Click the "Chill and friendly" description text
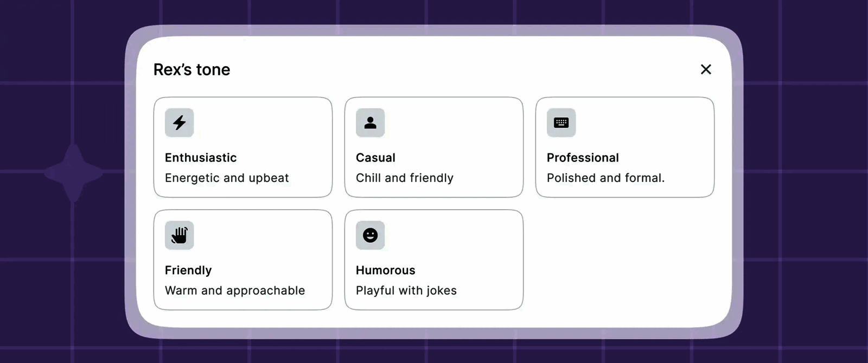868x363 pixels. tap(405, 178)
